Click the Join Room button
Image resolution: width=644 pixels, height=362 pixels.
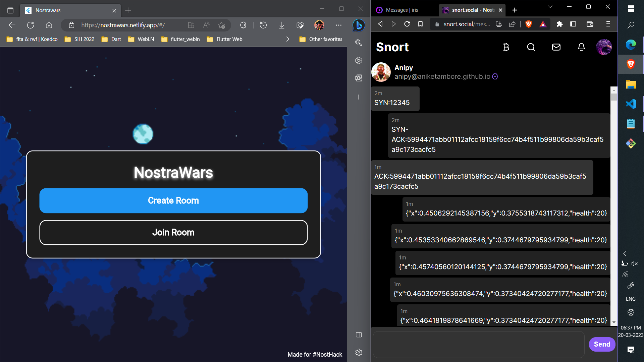pyautogui.click(x=173, y=232)
